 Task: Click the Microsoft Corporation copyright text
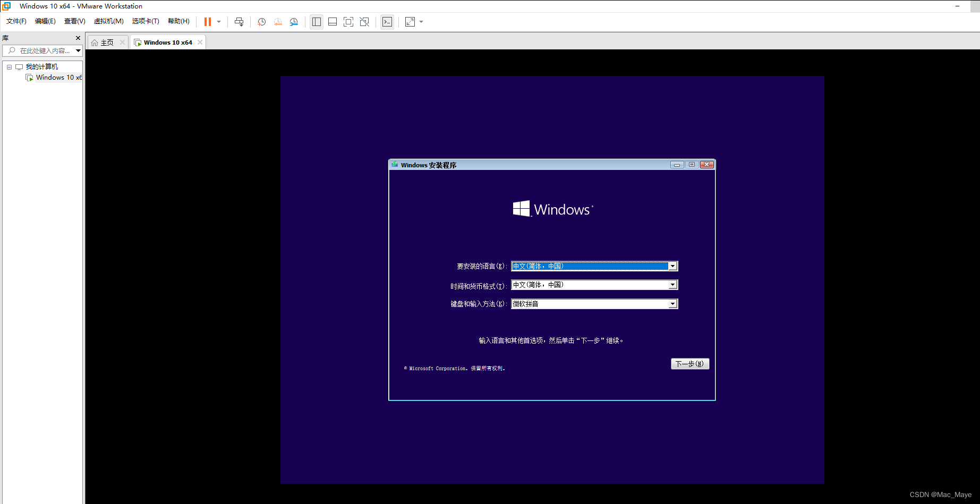454,368
